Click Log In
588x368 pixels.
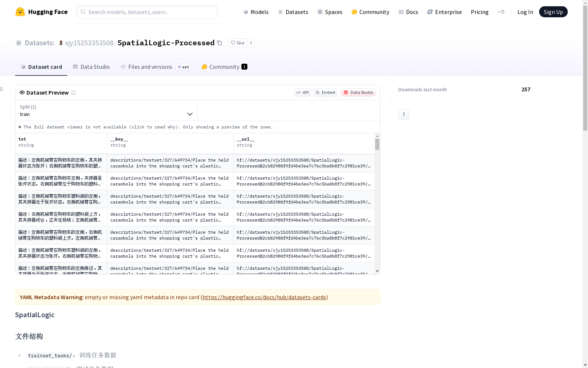point(525,12)
